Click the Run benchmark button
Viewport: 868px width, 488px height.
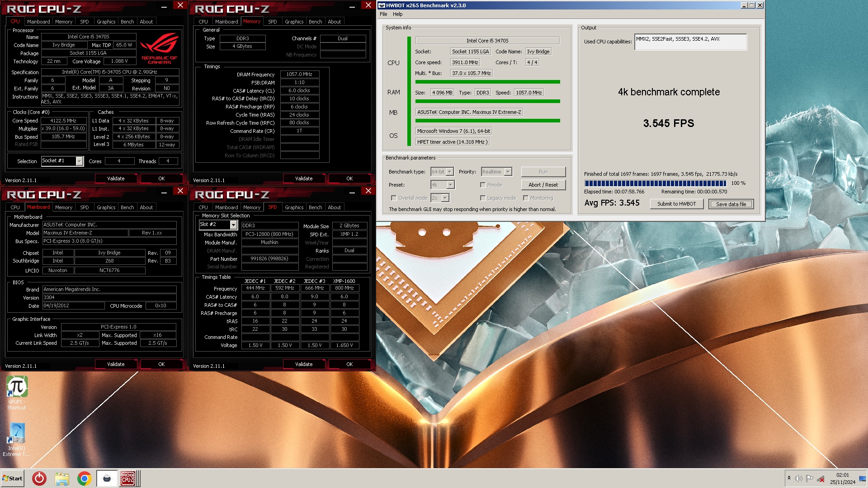[543, 172]
